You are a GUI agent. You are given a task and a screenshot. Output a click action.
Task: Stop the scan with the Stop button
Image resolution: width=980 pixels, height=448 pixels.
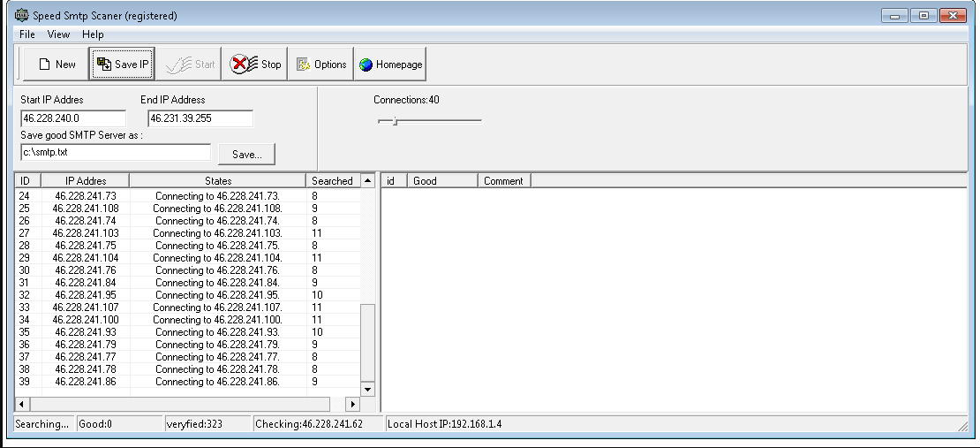[x=255, y=64]
